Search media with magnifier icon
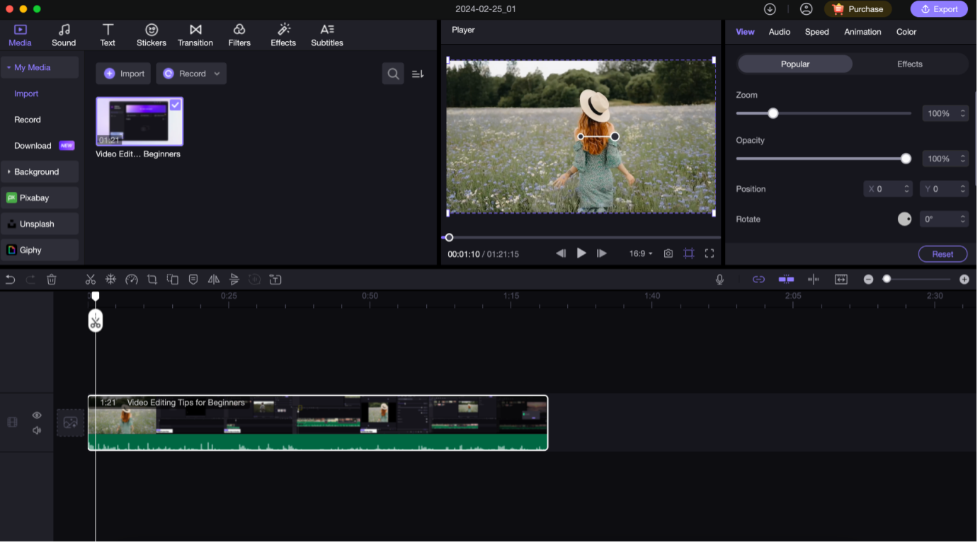Screen dimensions: 980x545 (393, 74)
